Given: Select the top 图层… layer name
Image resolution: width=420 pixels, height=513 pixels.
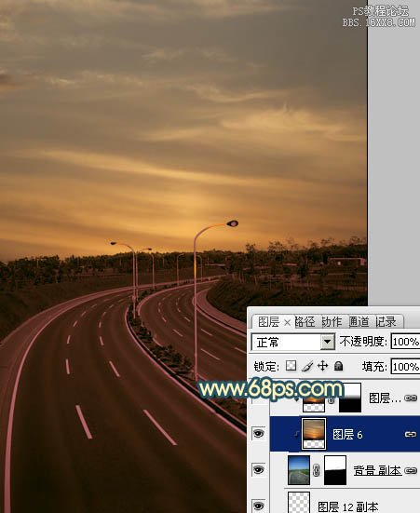Looking at the screenshot, I should [385, 398].
